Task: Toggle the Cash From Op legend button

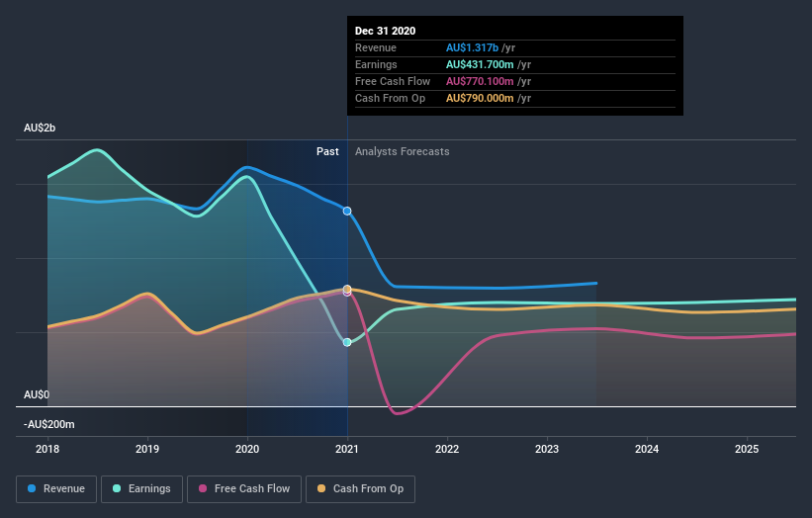Action: click(x=360, y=488)
